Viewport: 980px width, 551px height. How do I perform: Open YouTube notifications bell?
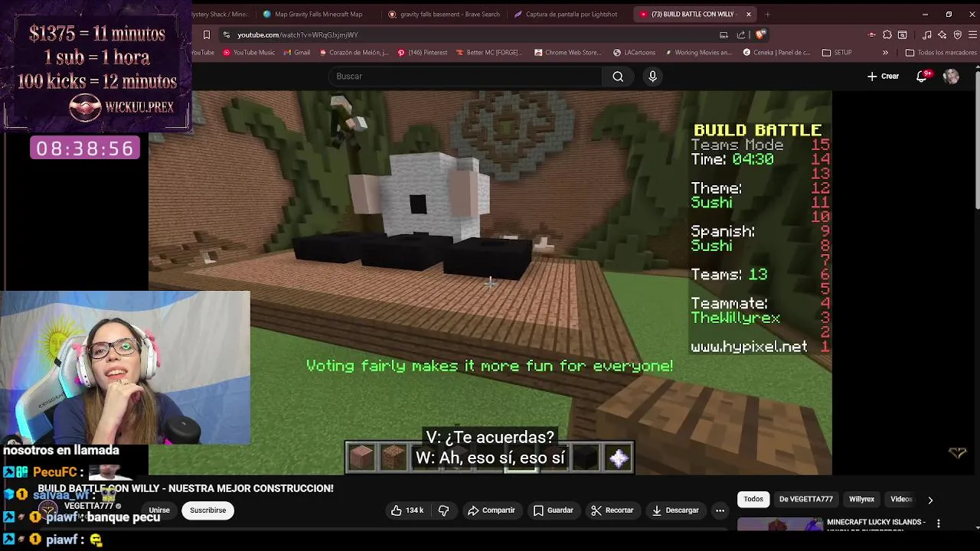click(x=923, y=77)
